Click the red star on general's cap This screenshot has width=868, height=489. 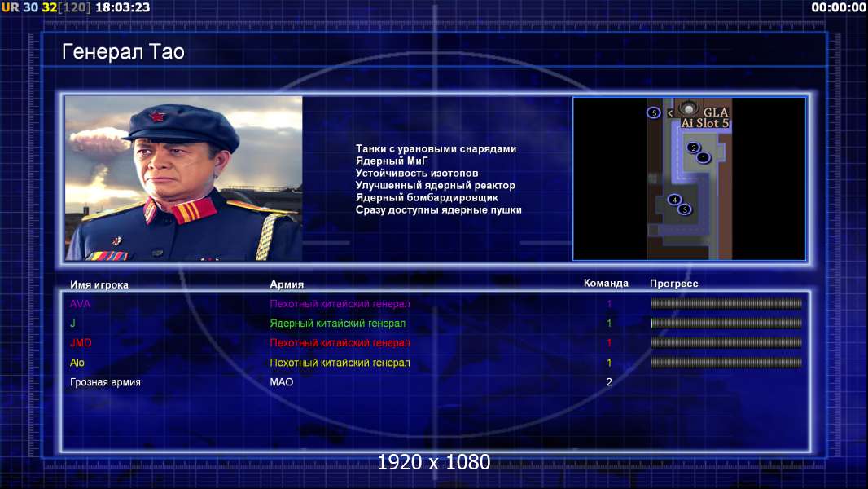[x=156, y=117]
